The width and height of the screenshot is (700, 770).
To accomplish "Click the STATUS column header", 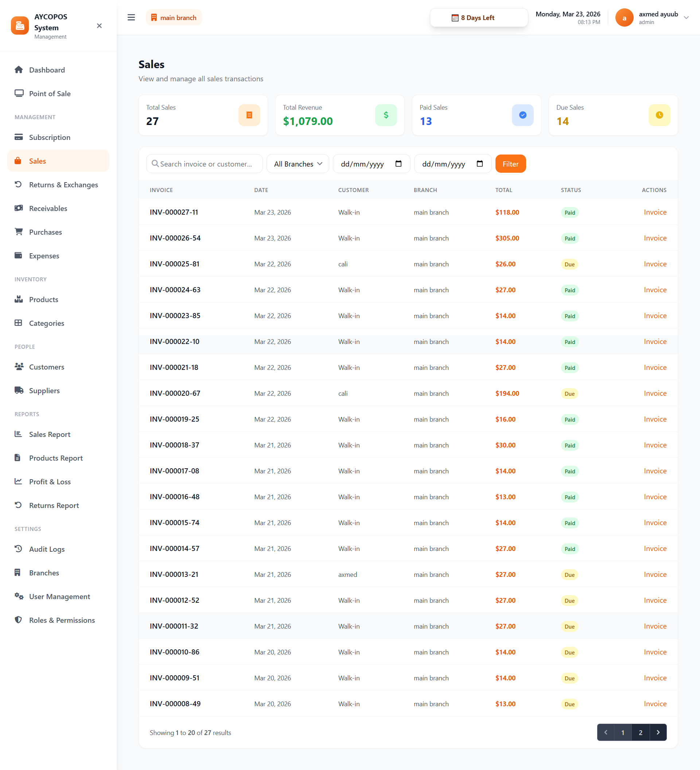I will pyautogui.click(x=571, y=190).
